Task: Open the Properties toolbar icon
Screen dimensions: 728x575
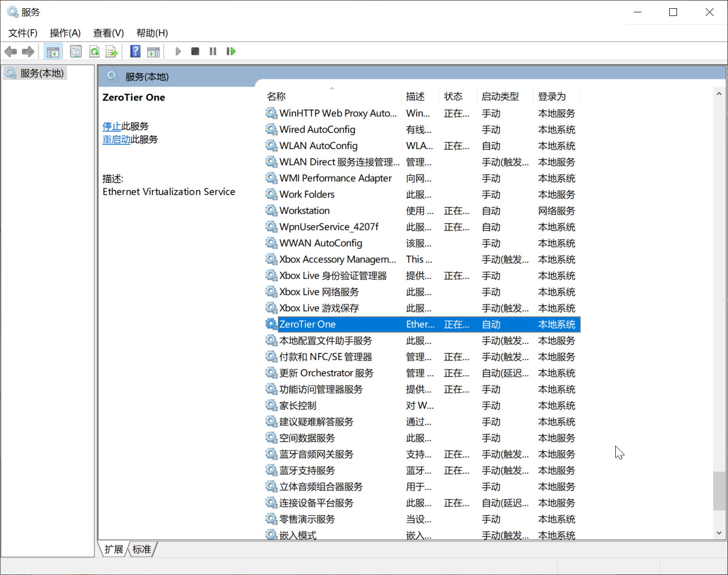Action: 76,52
